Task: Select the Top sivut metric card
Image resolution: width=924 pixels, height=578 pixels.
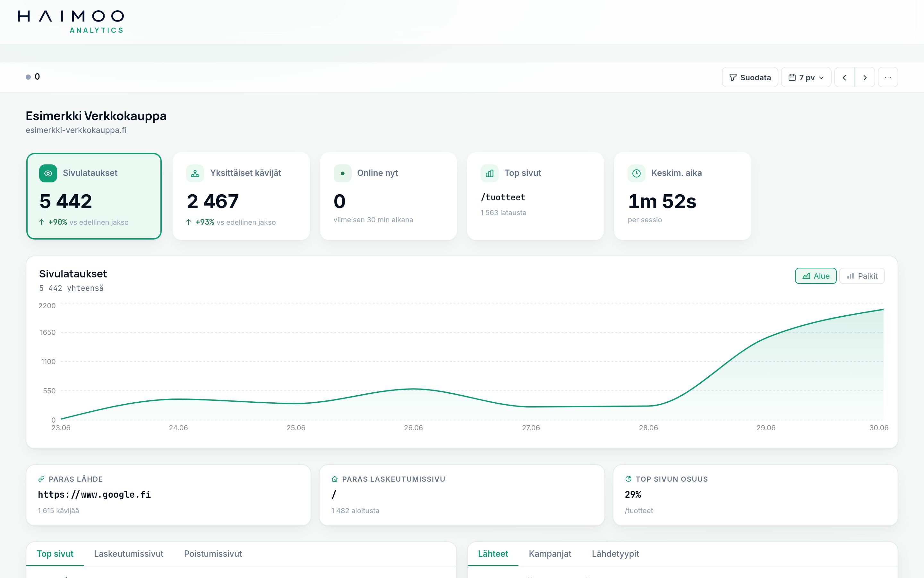Action: tap(535, 197)
